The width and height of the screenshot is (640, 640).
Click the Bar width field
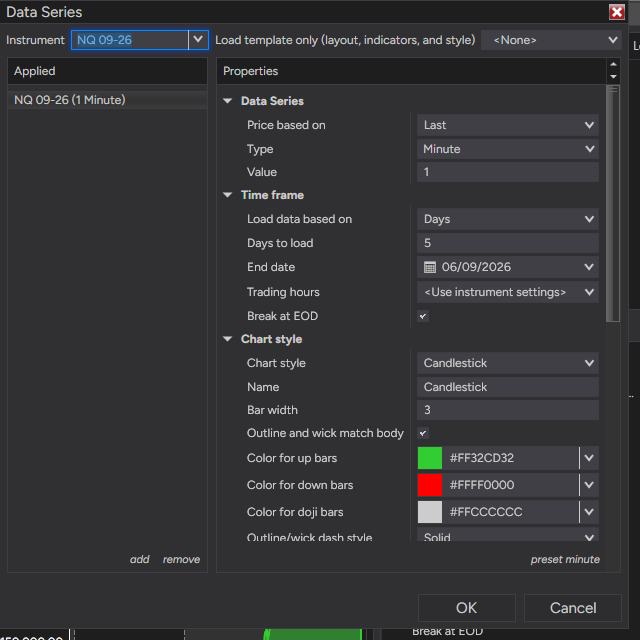(x=507, y=410)
